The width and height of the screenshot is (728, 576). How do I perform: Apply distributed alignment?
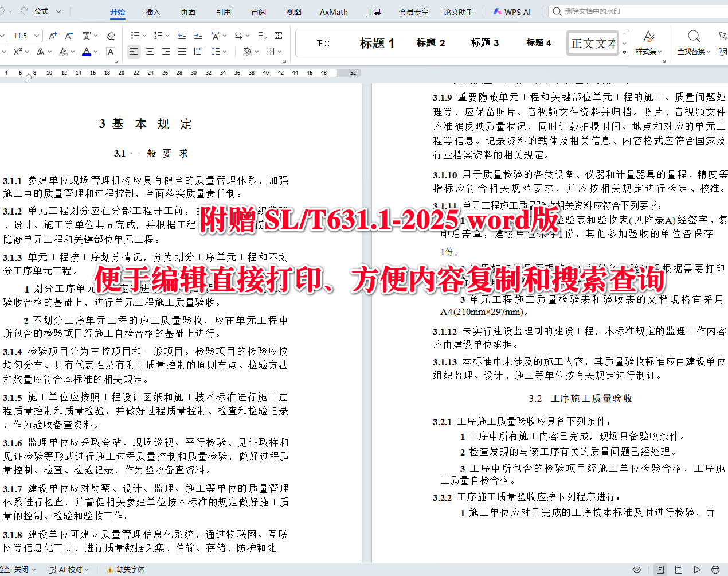tap(198, 52)
